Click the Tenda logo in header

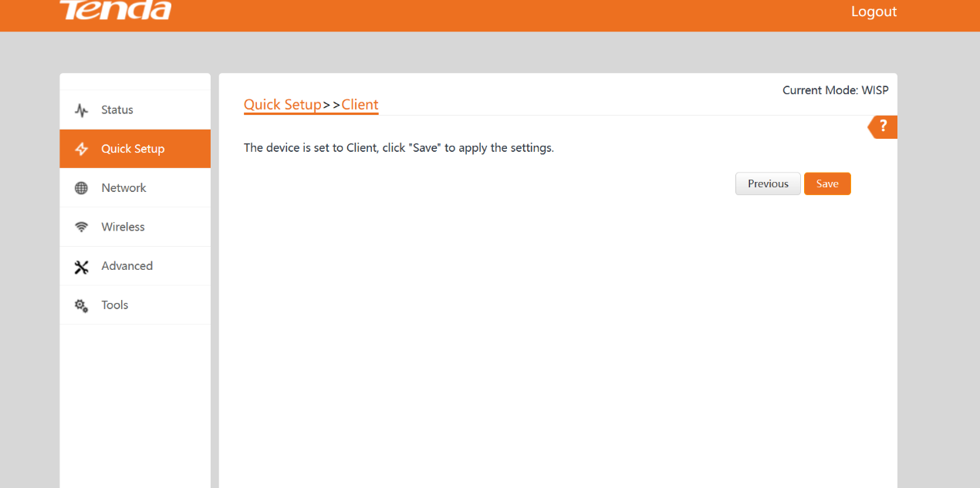116,11
